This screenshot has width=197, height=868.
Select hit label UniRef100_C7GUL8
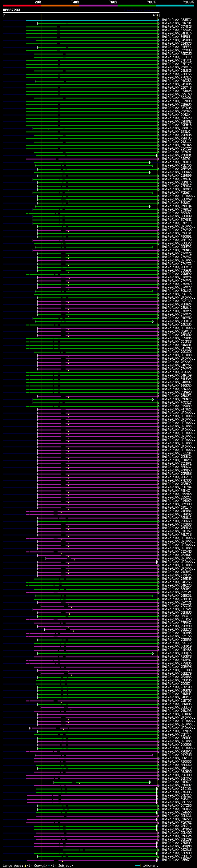[x=177, y=210]
